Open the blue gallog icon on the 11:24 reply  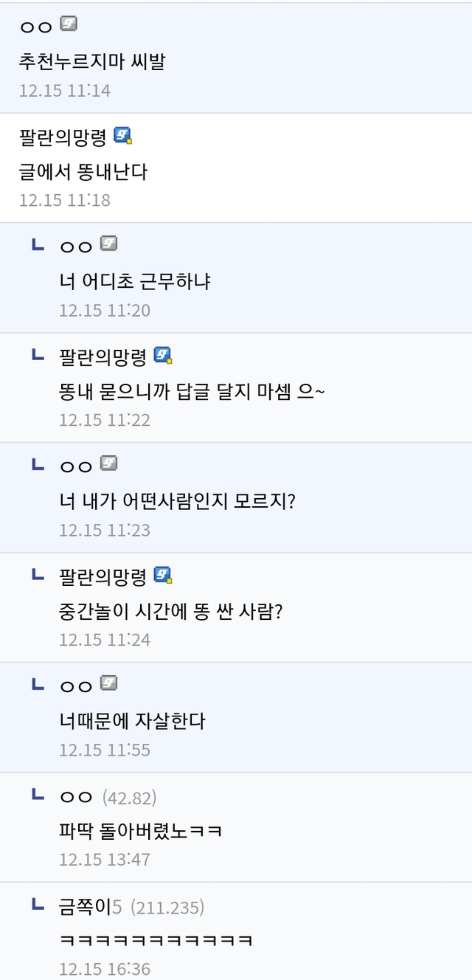click(x=163, y=575)
